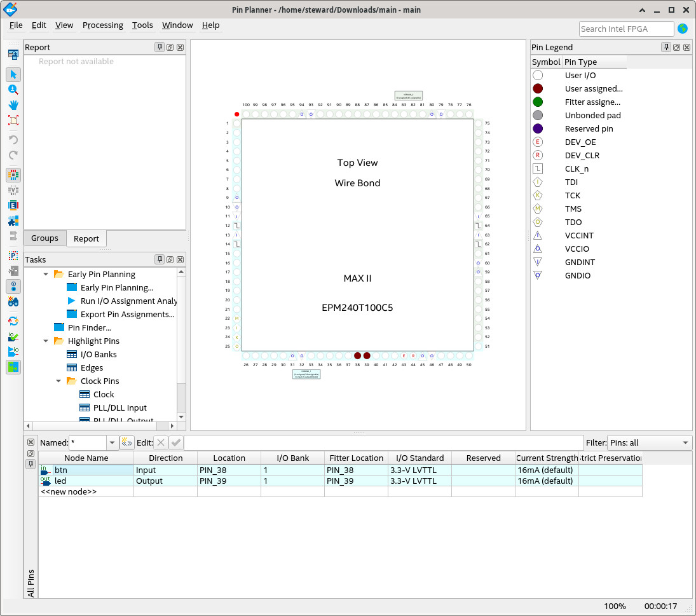
Task: Float the Tasks panel
Action: (x=170, y=259)
